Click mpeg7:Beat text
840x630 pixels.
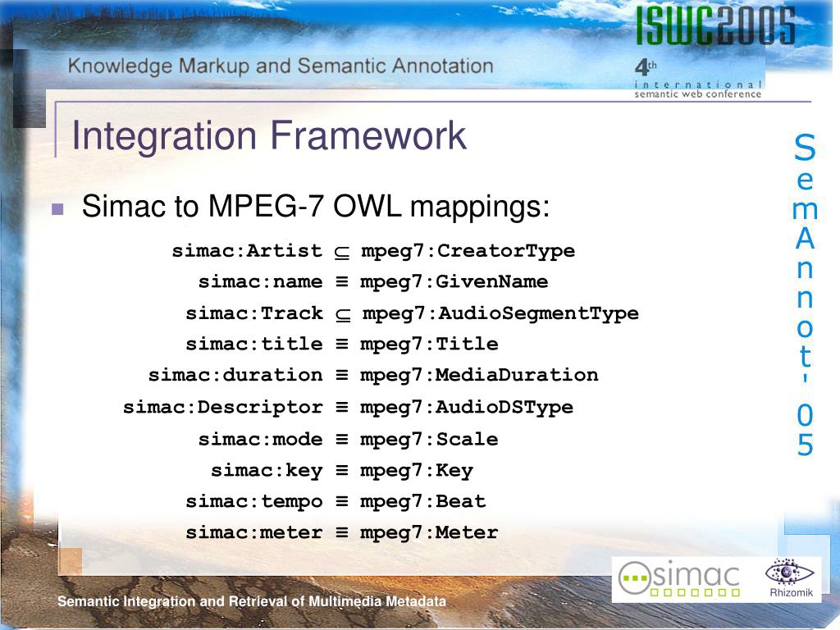coord(423,502)
